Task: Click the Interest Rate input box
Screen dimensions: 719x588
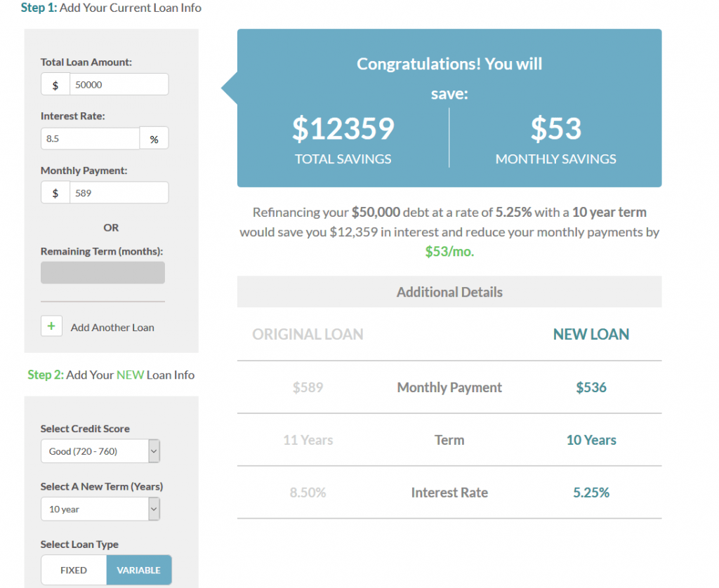Action: [x=90, y=138]
